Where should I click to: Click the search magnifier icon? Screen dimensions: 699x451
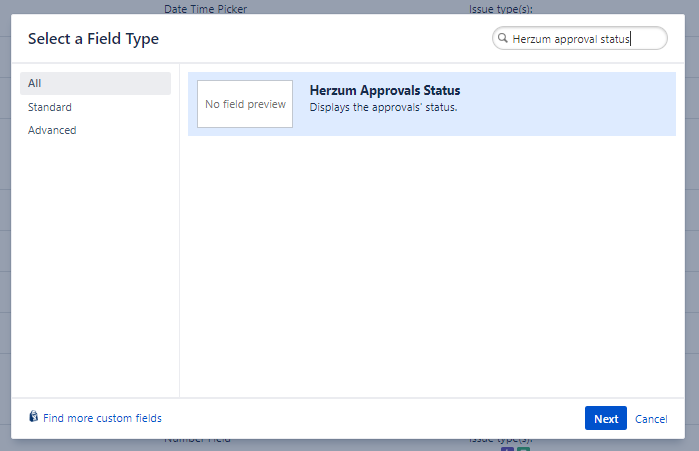click(502, 38)
